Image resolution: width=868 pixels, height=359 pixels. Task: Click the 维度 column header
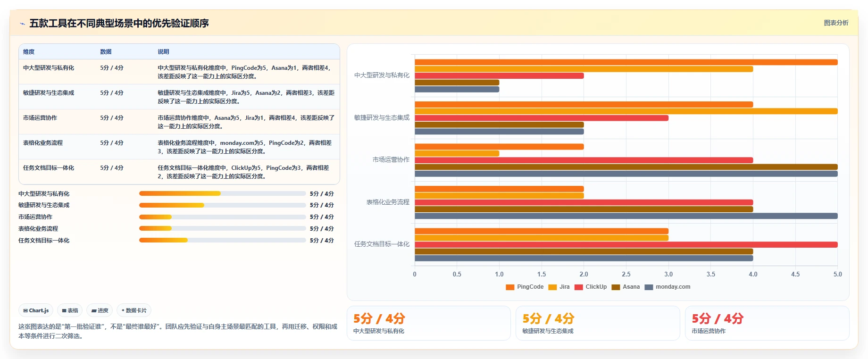29,52
